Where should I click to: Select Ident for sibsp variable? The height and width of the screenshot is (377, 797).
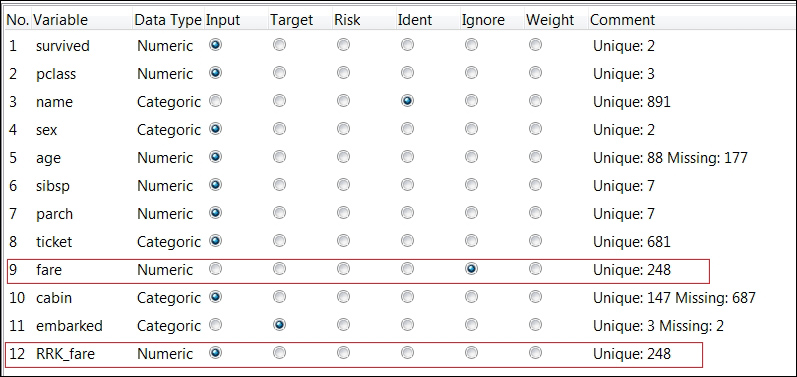tap(407, 185)
